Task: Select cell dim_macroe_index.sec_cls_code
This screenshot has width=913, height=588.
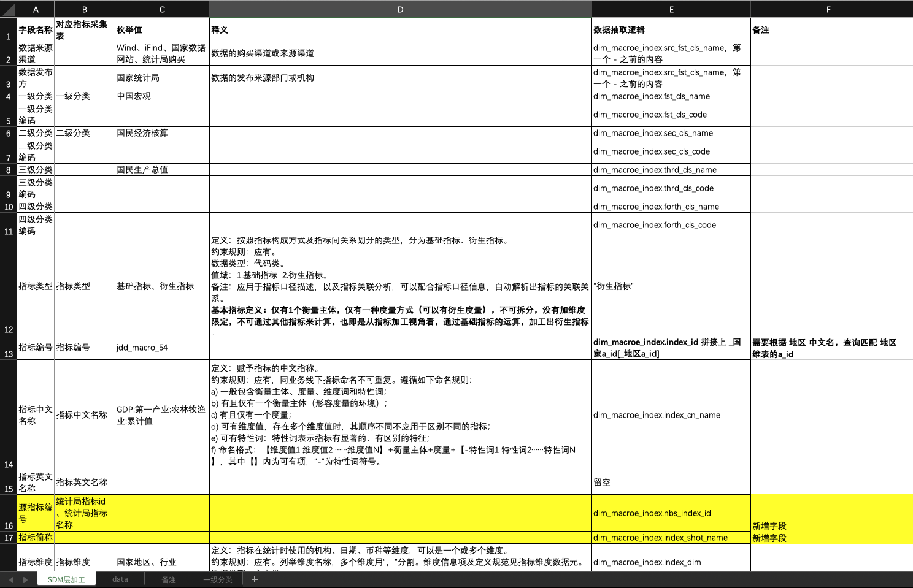Action: click(x=671, y=151)
